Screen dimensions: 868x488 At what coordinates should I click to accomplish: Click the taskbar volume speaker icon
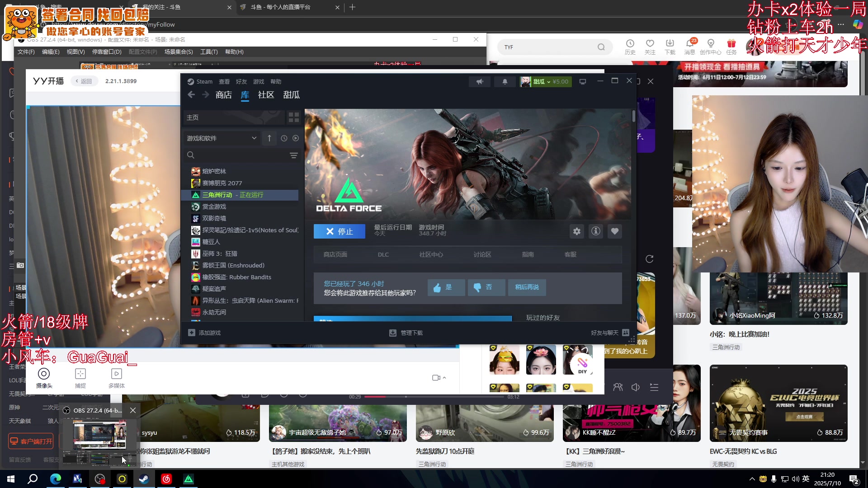(x=796, y=479)
